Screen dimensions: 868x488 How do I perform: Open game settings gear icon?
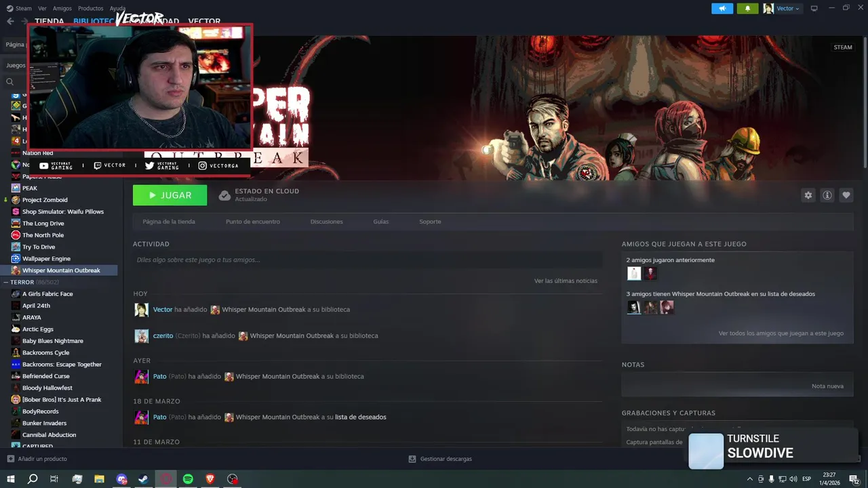click(x=808, y=195)
